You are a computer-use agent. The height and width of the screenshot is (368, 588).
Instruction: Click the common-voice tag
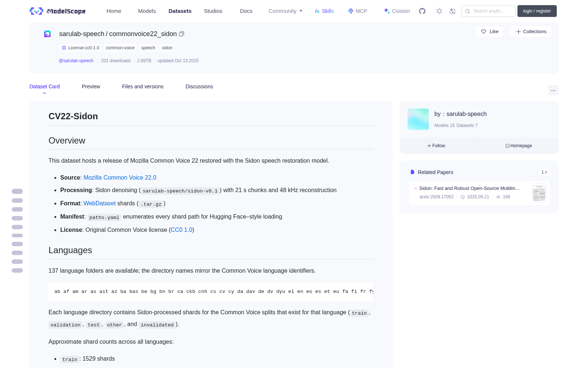click(120, 48)
